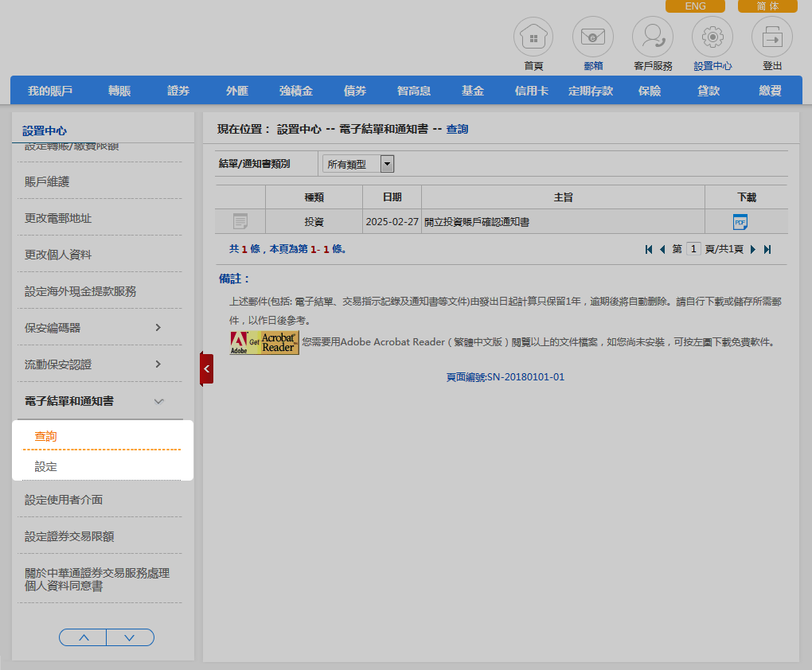Collapse the 電子結單和通知書 section
This screenshot has width=812, height=670.
pos(158,402)
